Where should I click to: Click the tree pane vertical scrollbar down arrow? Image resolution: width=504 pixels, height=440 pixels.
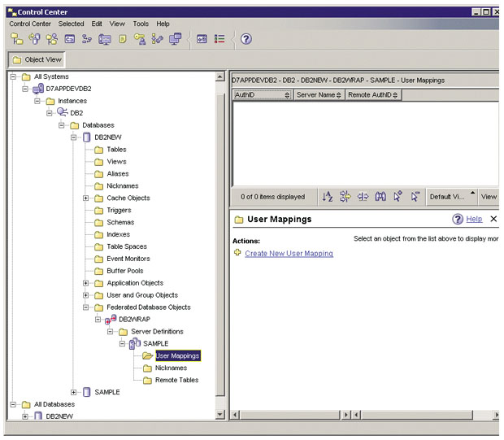219,414
